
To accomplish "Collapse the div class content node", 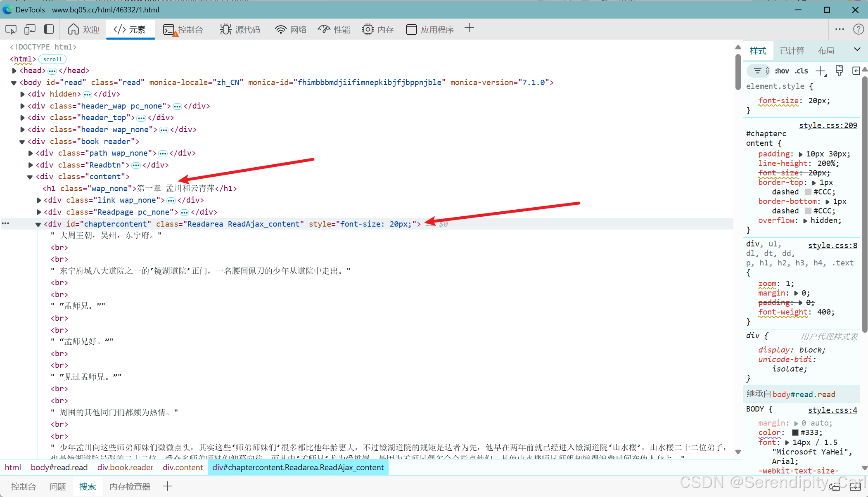I will [x=30, y=177].
